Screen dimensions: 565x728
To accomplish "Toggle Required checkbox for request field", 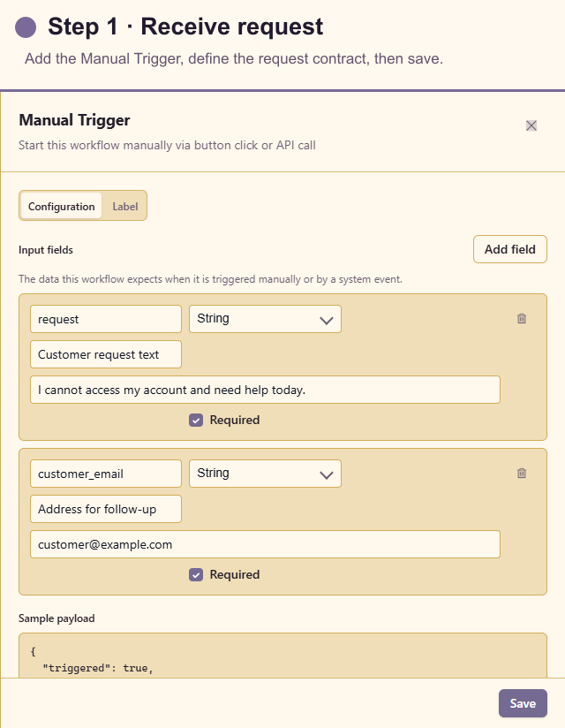I will pyautogui.click(x=196, y=421).
